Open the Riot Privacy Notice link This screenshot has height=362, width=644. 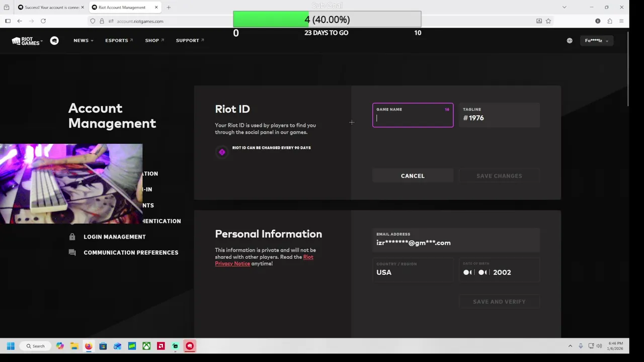pyautogui.click(x=264, y=260)
